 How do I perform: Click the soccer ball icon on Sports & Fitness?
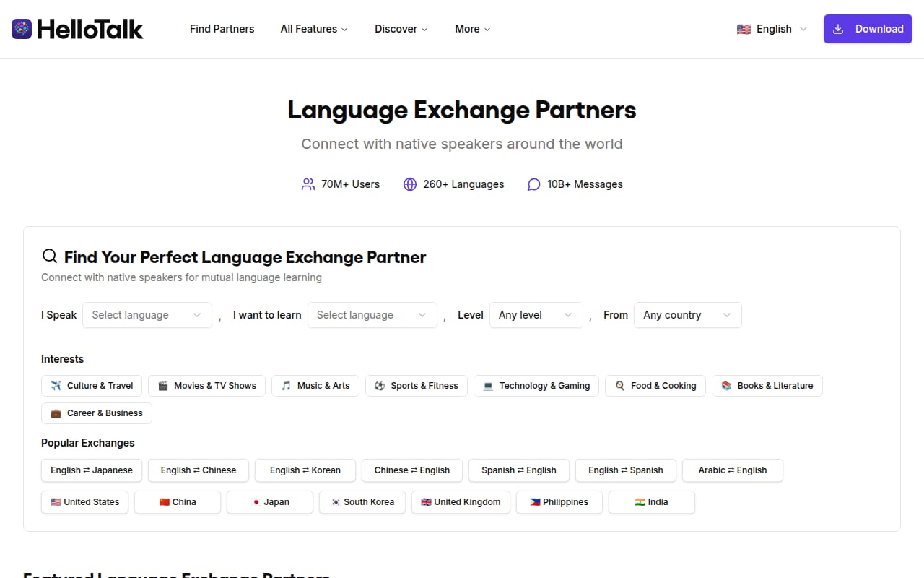[380, 386]
